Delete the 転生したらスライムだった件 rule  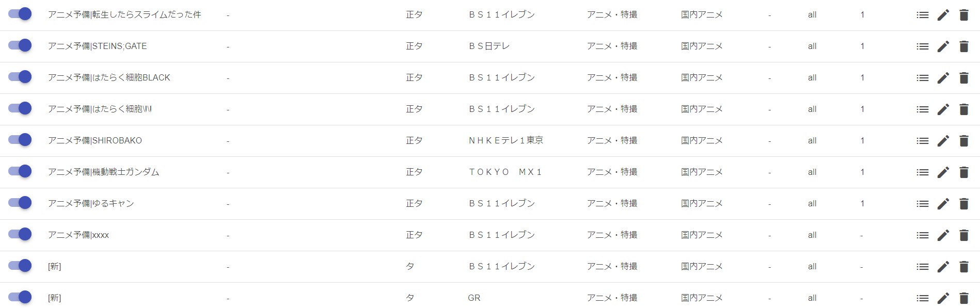[x=963, y=15]
